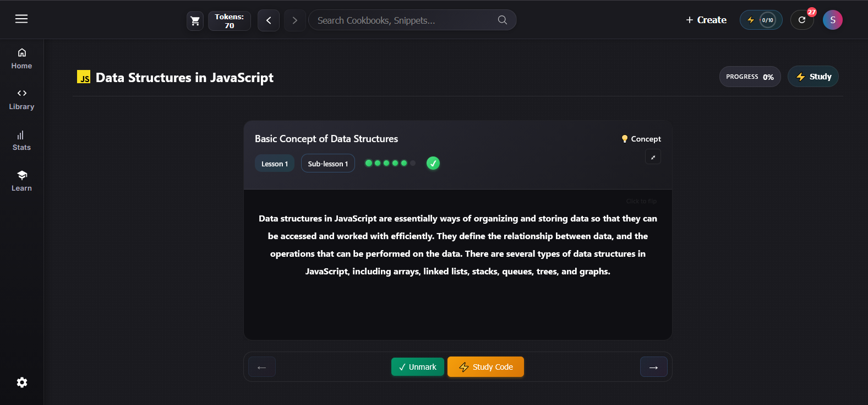Screen dimensions: 868x405
Task: Open the Library sidebar tab
Action: tap(22, 100)
